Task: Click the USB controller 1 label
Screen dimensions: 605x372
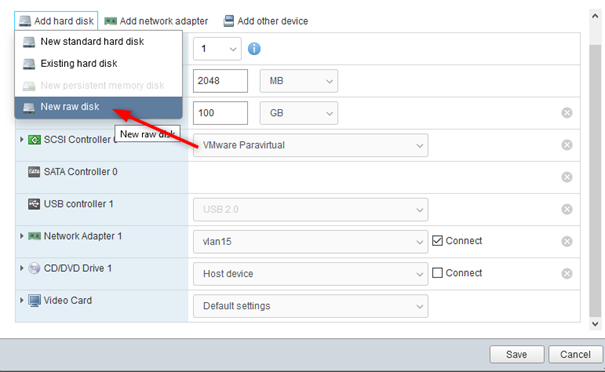Action: 78,204
